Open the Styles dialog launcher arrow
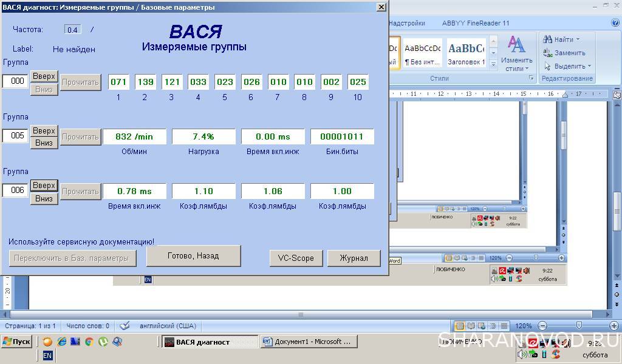Image resolution: width=622 pixels, height=364 pixels. pyautogui.click(x=531, y=78)
